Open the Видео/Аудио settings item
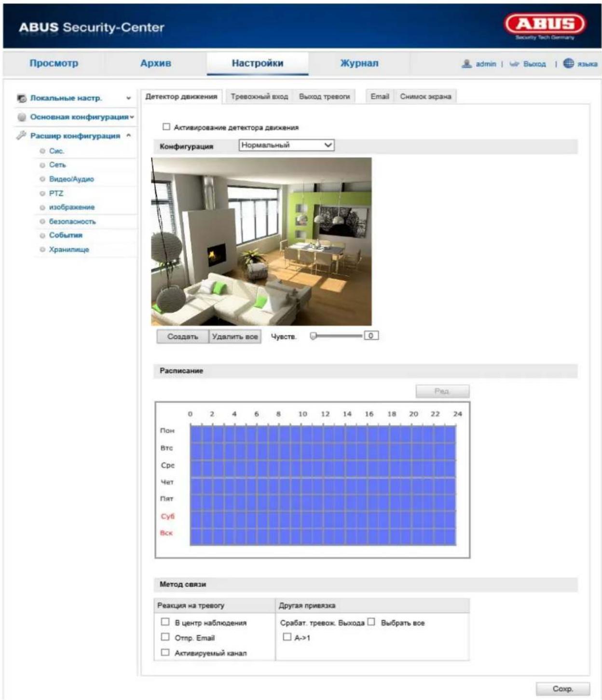Viewport: 602px width, 700px height. point(71,179)
